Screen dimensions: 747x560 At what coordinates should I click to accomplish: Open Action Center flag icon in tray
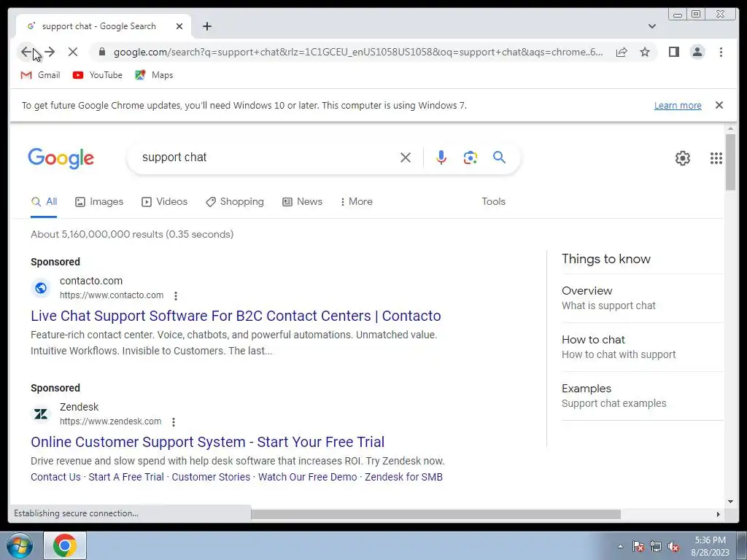click(x=638, y=546)
